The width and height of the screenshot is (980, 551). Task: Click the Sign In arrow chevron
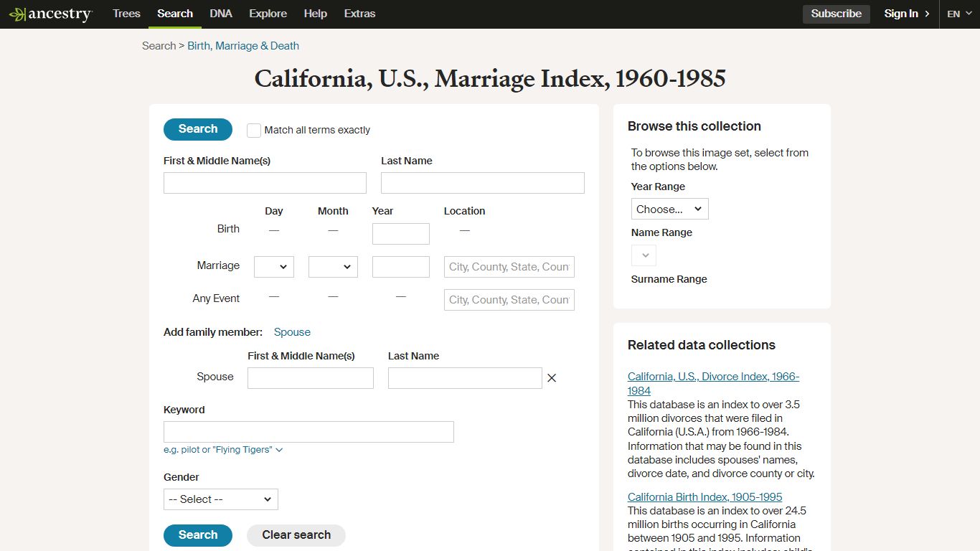click(927, 14)
